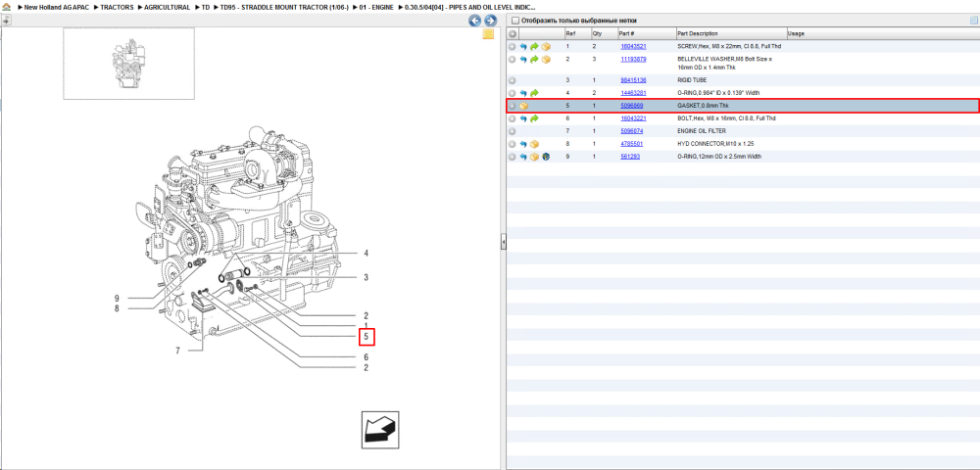Screen dimensions: 980x470
Task: Go to next illustration with right arrow
Action: (x=491, y=21)
